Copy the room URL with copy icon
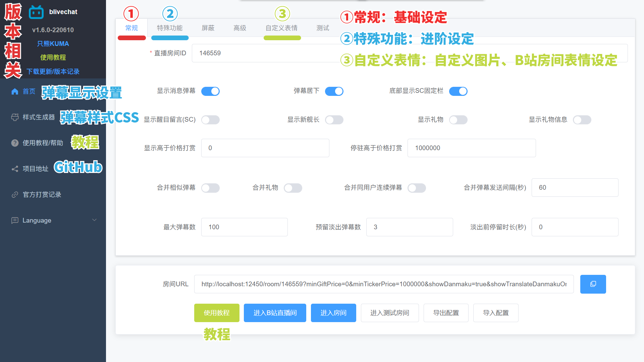The height and width of the screenshot is (362, 644). (593, 284)
